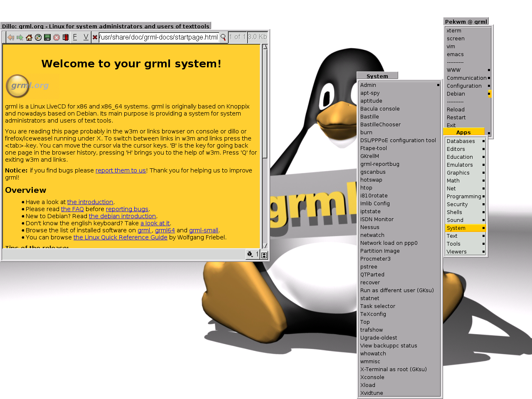Viewport: 532px width, 399px height.
Task: Click the magnifier search icon beside URL
Action: coord(223,37)
